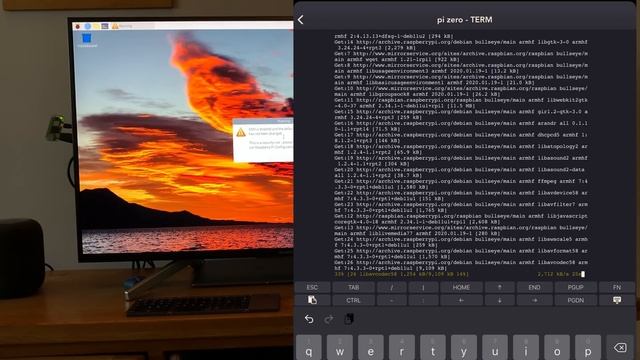Tap the TAB key in the terminal key bar
The height and width of the screenshot is (360, 640).
pyautogui.click(x=353, y=287)
